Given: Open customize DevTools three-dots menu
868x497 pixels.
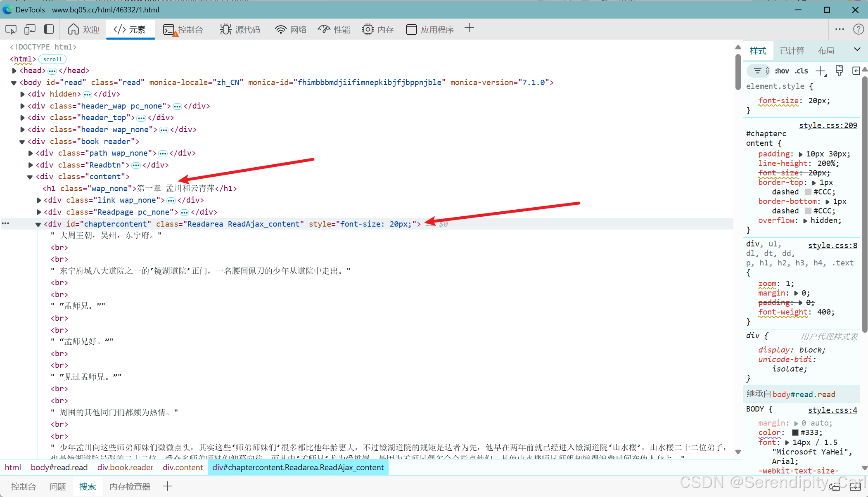Looking at the screenshot, I should [x=840, y=29].
